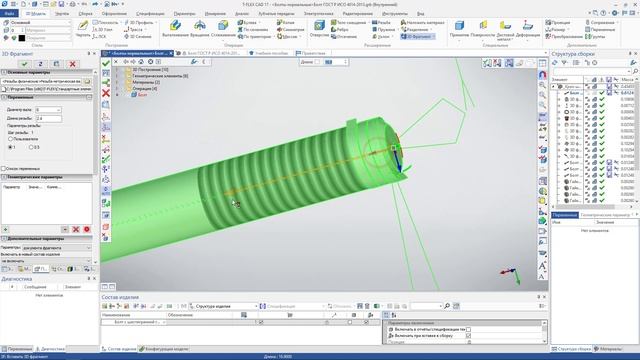Image resolution: width=640 pixels, height=360 pixels.
Task: Open the Surfaces (Поверхности) tool
Action: pos(482,28)
